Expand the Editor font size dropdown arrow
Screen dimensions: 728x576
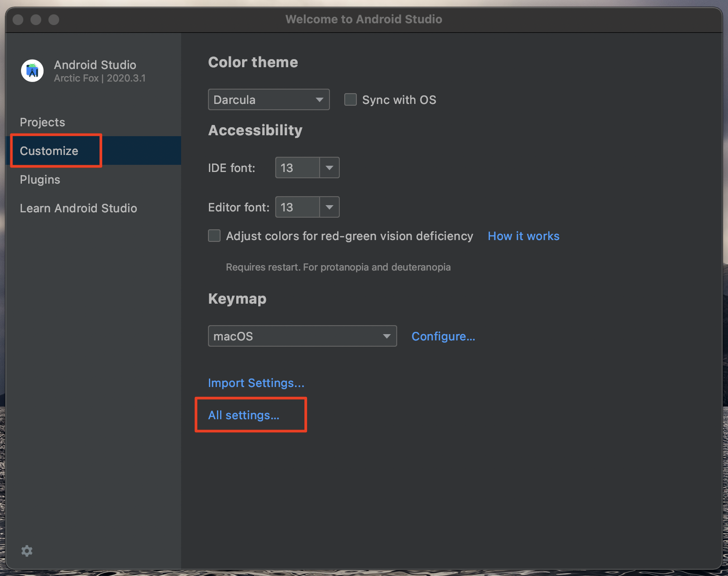pyautogui.click(x=329, y=207)
